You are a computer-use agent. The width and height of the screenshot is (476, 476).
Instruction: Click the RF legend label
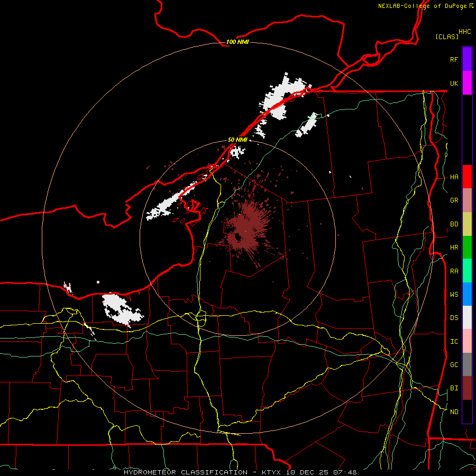coord(454,59)
